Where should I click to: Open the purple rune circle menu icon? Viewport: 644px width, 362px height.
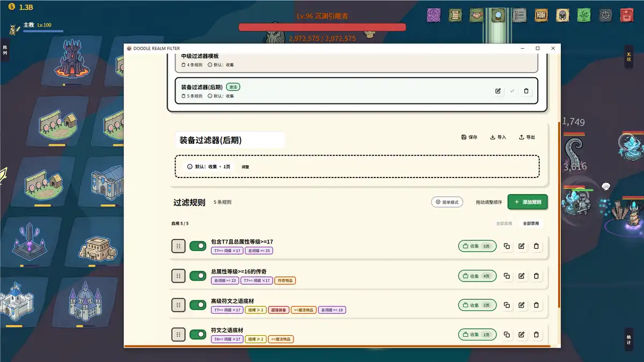click(x=434, y=15)
